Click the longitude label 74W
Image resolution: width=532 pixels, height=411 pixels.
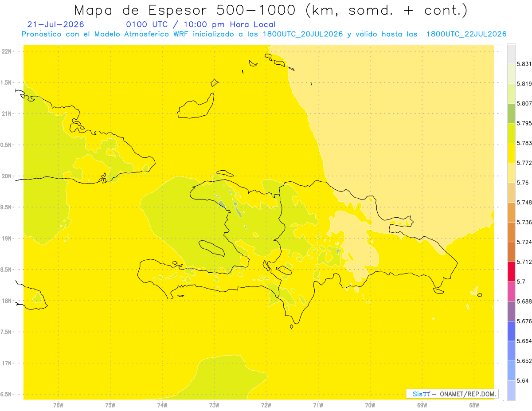point(162,405)
